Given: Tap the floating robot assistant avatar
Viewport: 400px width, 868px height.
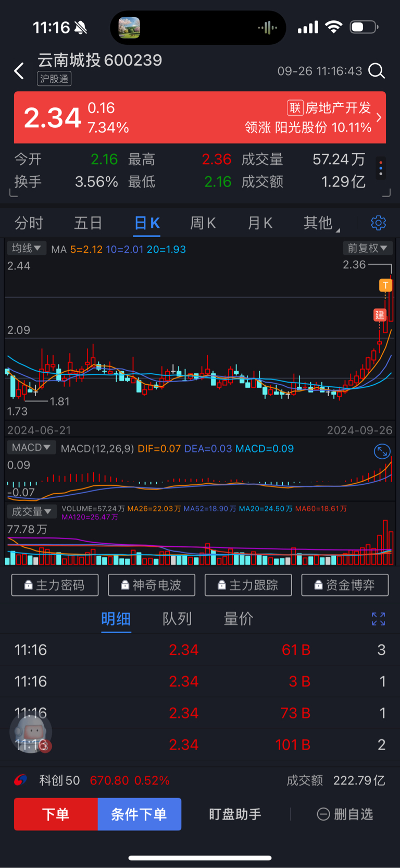Looking at the screenshot, I should click(x=31, y=731).
